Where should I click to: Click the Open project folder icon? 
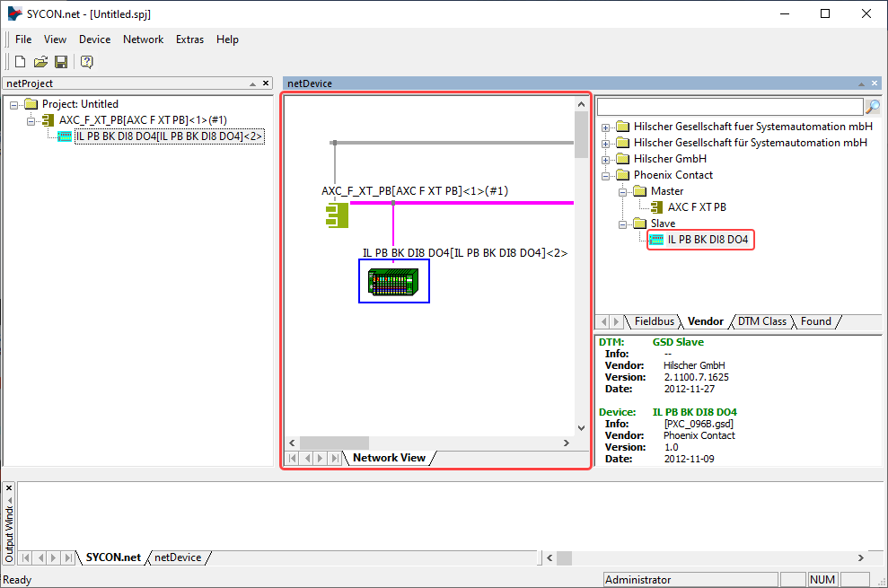[40, 62]
